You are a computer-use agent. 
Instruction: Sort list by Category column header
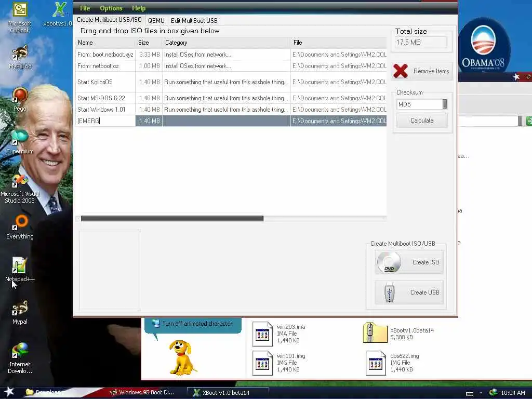pyautogui.click(x=227, y=43)
